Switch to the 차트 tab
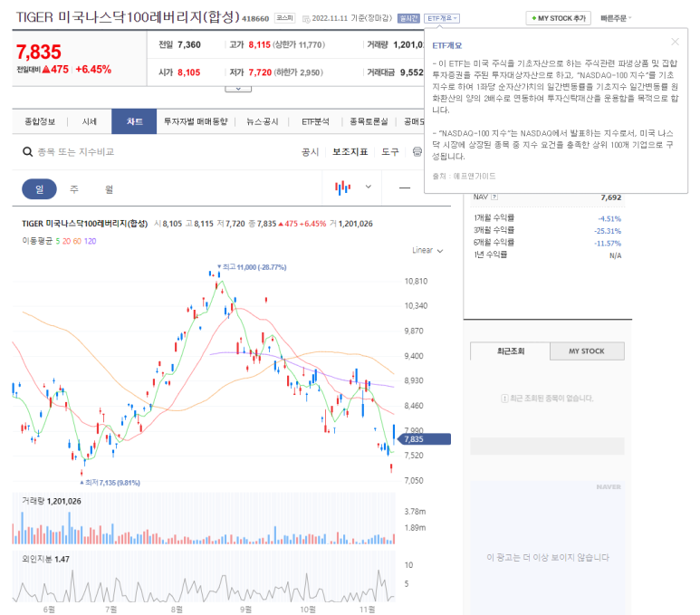The image size is (700, 615). coord(134,121)
